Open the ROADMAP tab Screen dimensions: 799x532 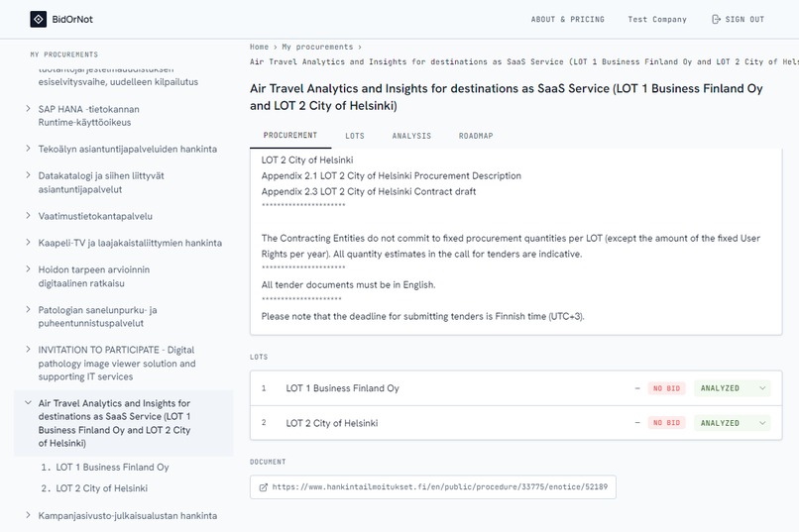[476, 136]
